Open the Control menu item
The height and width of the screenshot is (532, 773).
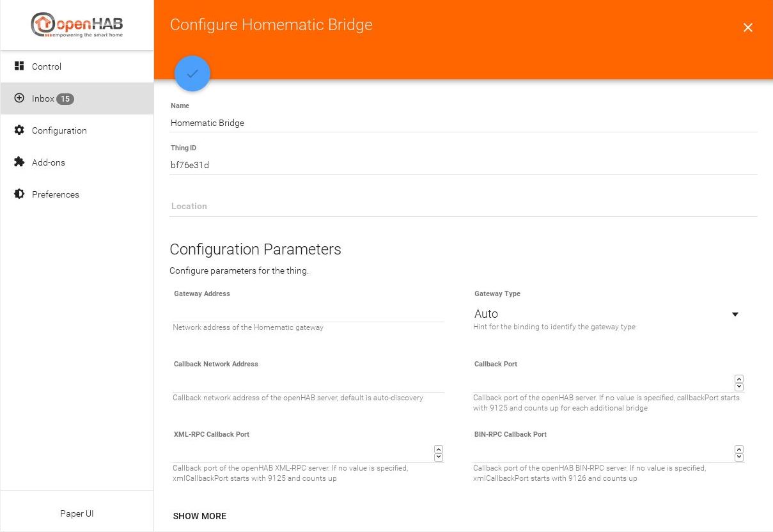tap(77, 66)
